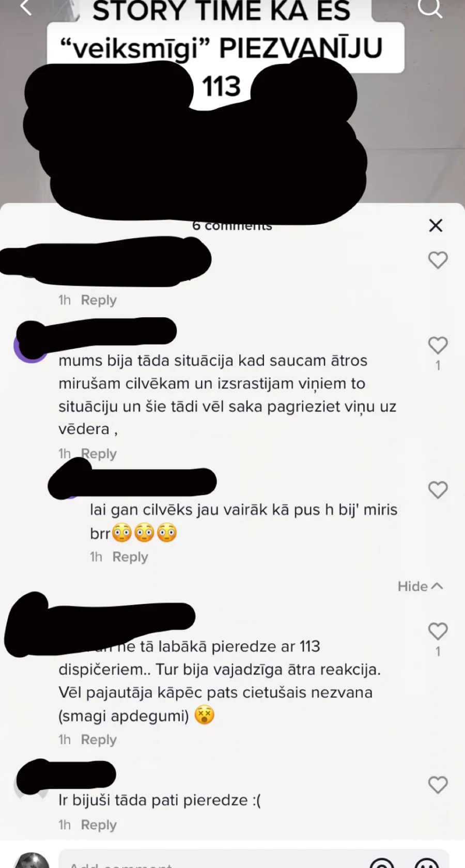Like the '113 dispičeriem' comment
The height and width of the screenshot is (868, 465).
point(438,631)
